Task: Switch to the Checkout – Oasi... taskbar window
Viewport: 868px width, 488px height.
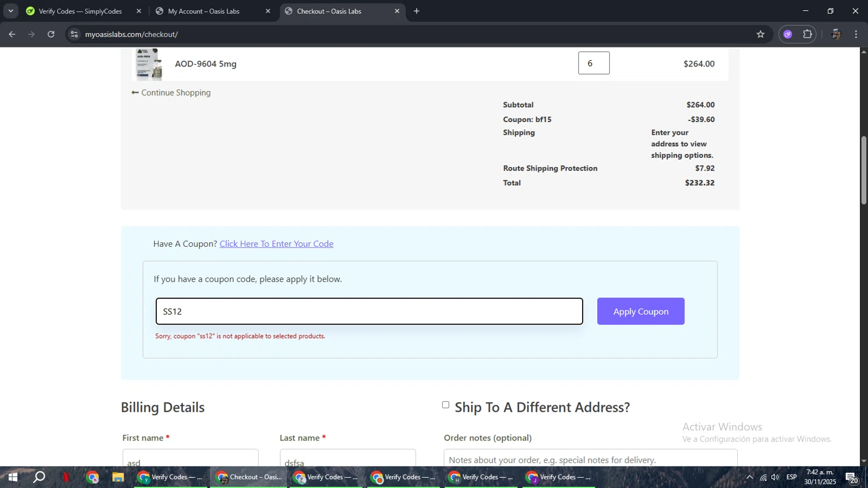Action: pyautogui.click(x=248, y=478)
